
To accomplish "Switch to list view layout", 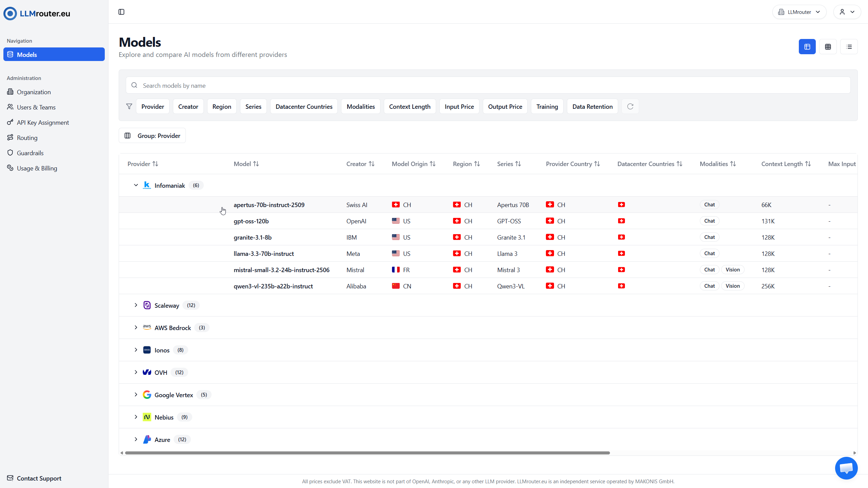I will (x=849, y=47).
